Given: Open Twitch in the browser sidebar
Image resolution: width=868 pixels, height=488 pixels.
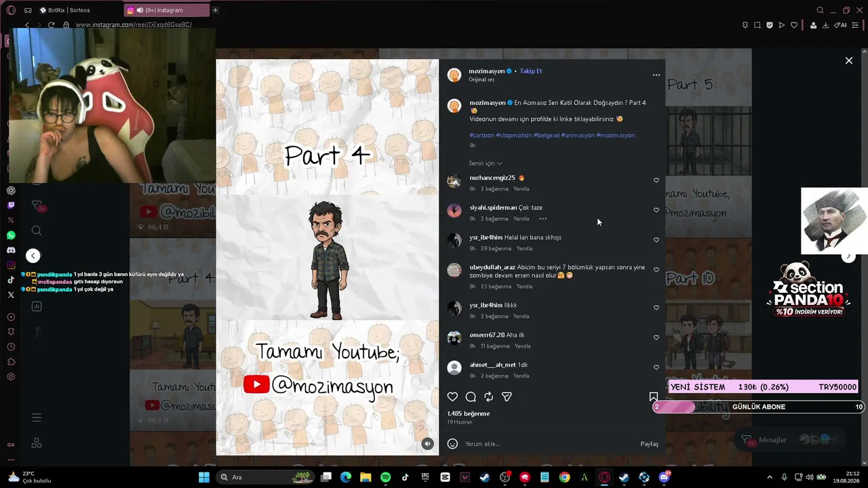Looking at the screenshot, I should [11, 205].
